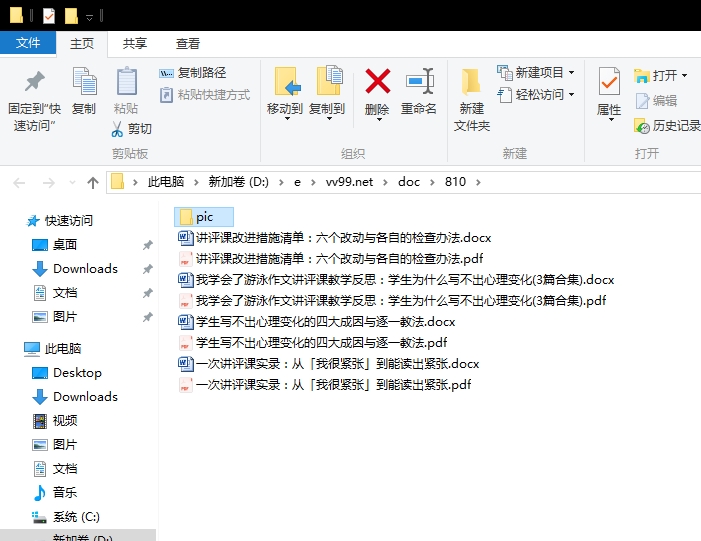The height and width of the screenshot is (541, 701).
Task: Click the Back navigation arrow
Action: point(19,182)
